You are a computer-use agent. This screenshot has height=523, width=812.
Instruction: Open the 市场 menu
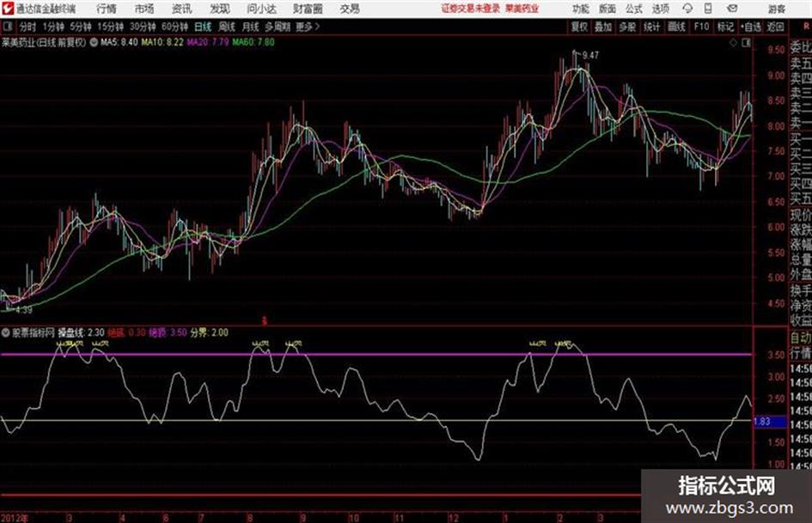coord(144,9)
